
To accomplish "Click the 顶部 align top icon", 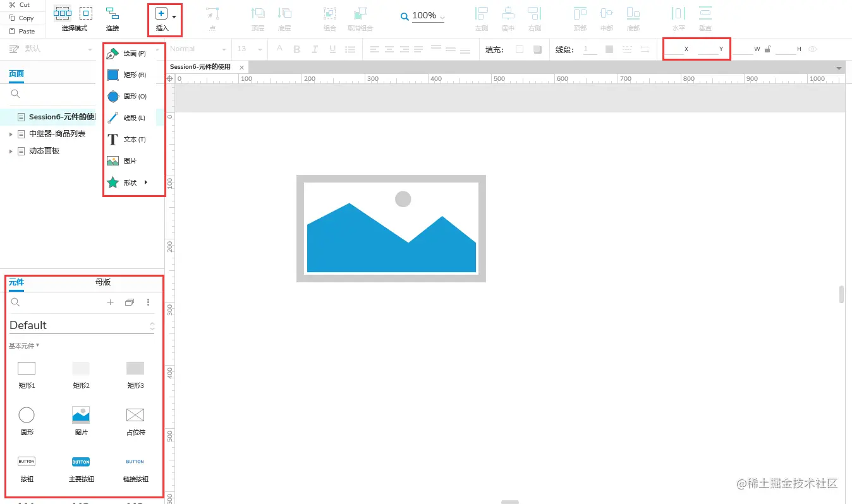I will 580,13.
